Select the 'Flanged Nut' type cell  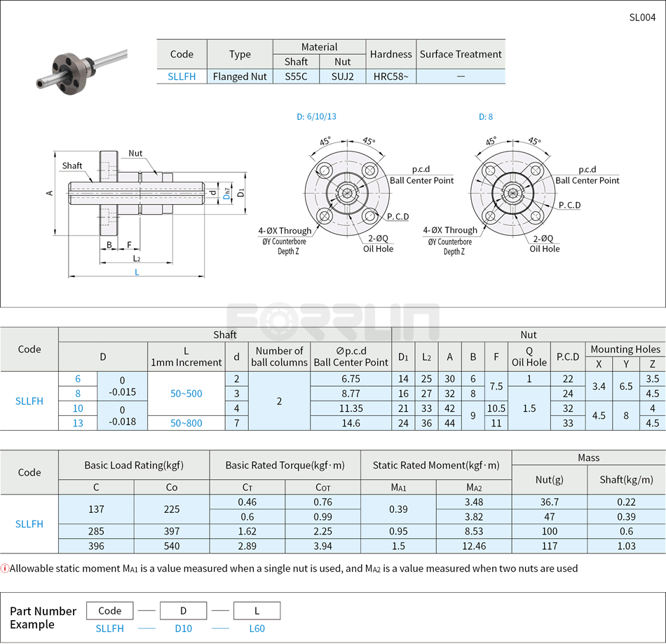coord(240,76)
